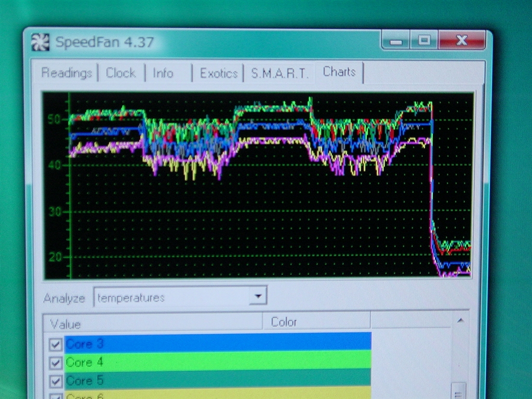
Task: Maximize the SpeedFan window
Action: [424, 41]
